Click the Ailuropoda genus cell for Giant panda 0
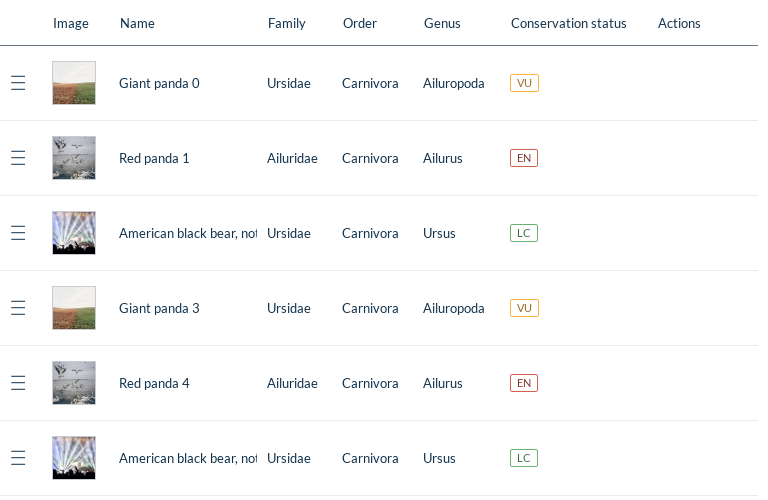 [453, 83]
